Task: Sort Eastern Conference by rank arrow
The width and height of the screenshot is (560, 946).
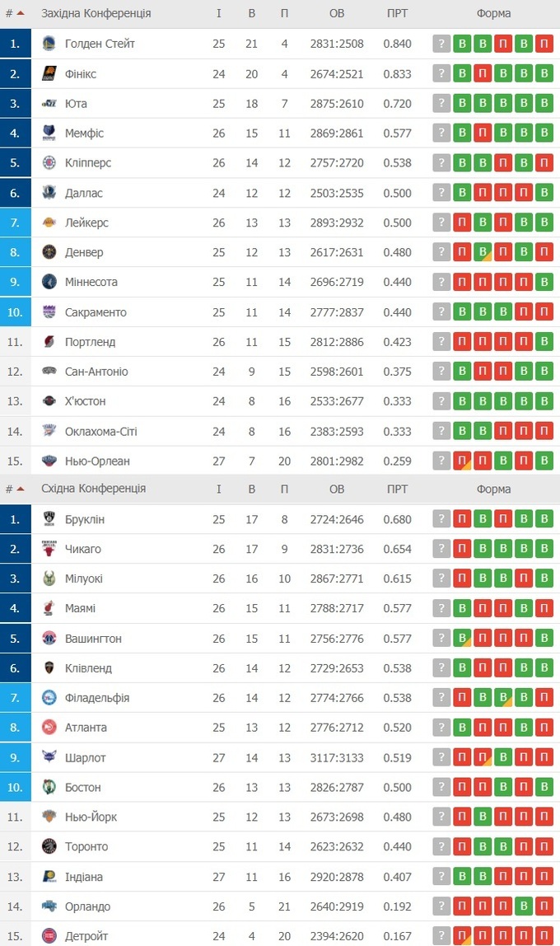Action: coord(21,489)
